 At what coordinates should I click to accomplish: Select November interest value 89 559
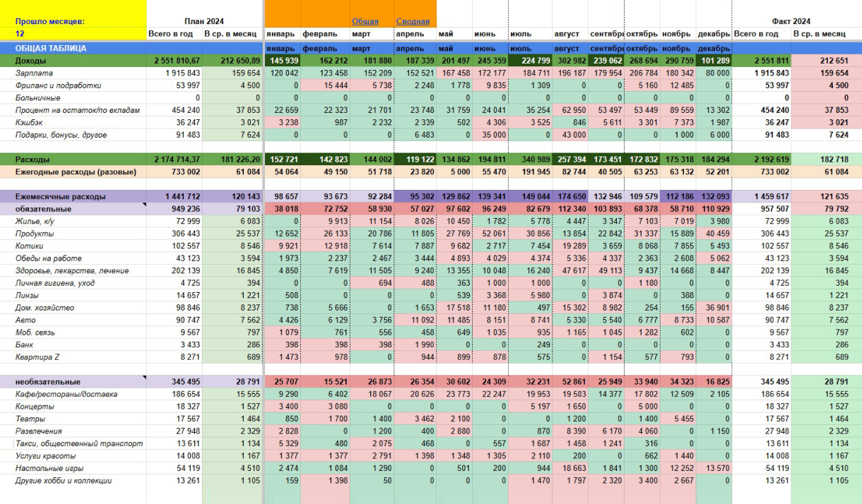click(x=681, y=110)
